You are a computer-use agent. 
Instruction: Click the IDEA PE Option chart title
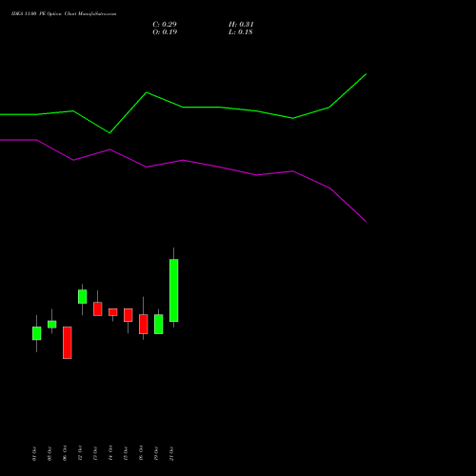[x=64, y=14]
